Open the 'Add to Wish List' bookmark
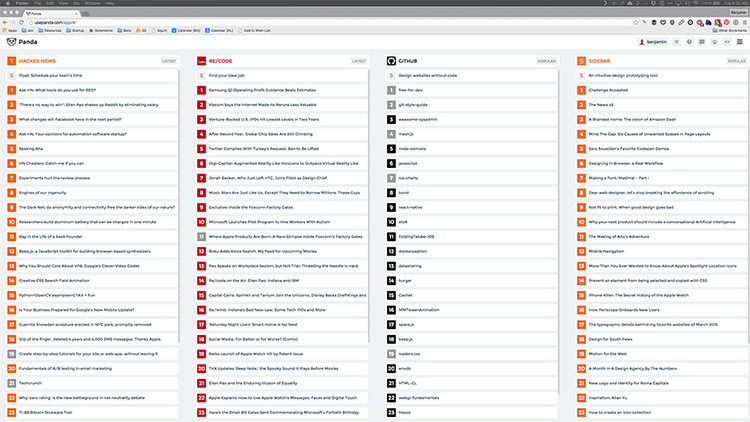 [x=254, y=30]
